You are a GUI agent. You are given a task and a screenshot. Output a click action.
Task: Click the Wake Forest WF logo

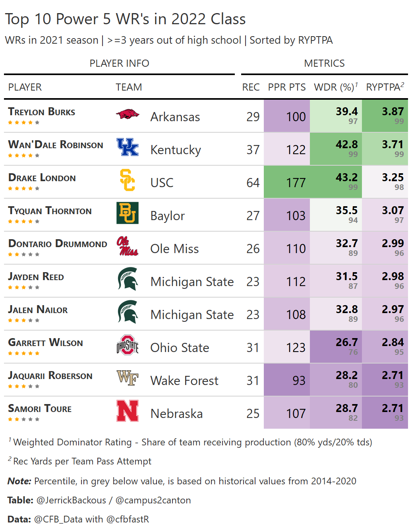(x=128, y=378)
